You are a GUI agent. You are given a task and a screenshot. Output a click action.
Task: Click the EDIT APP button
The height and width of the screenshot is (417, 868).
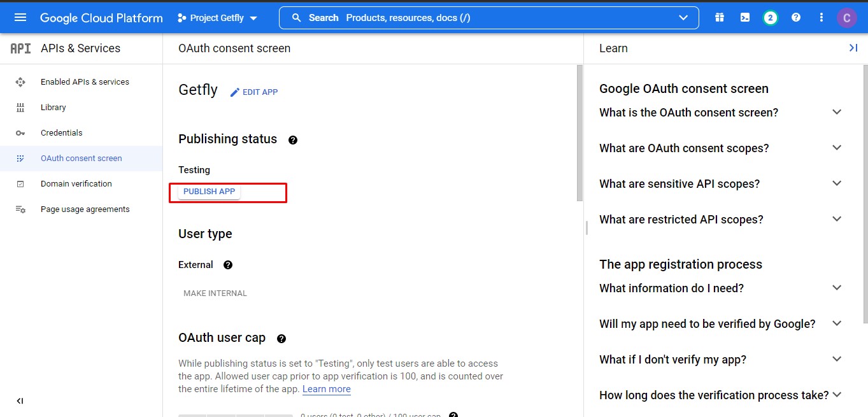tap(254, 92)
